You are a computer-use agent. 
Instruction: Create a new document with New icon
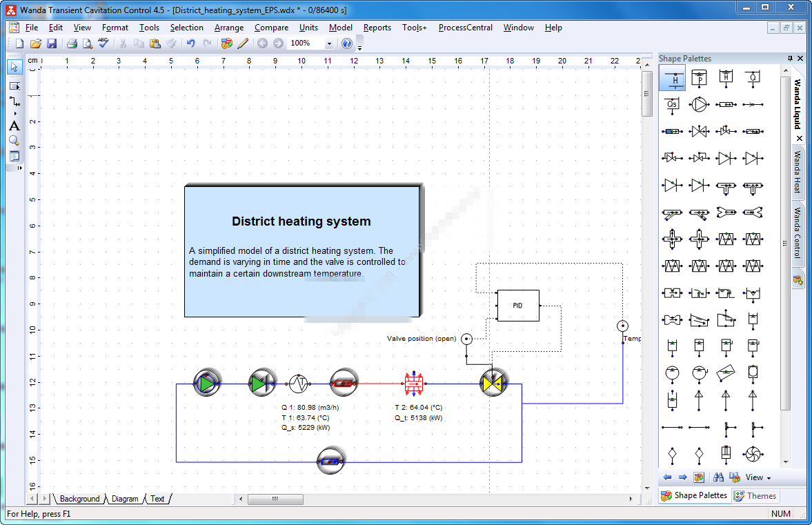click(19, 43)
